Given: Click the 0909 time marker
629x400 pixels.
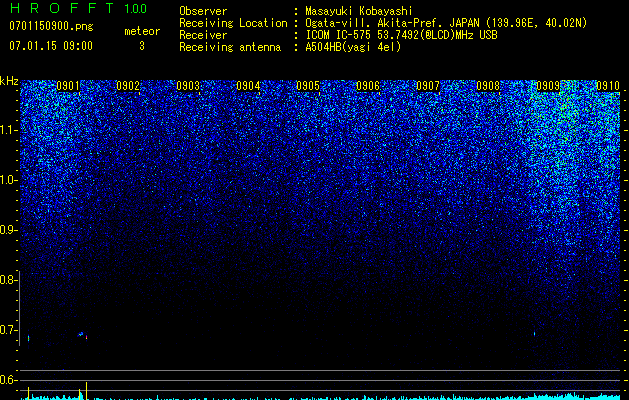Looking at the screenshot, I should (x=548, y=86).
